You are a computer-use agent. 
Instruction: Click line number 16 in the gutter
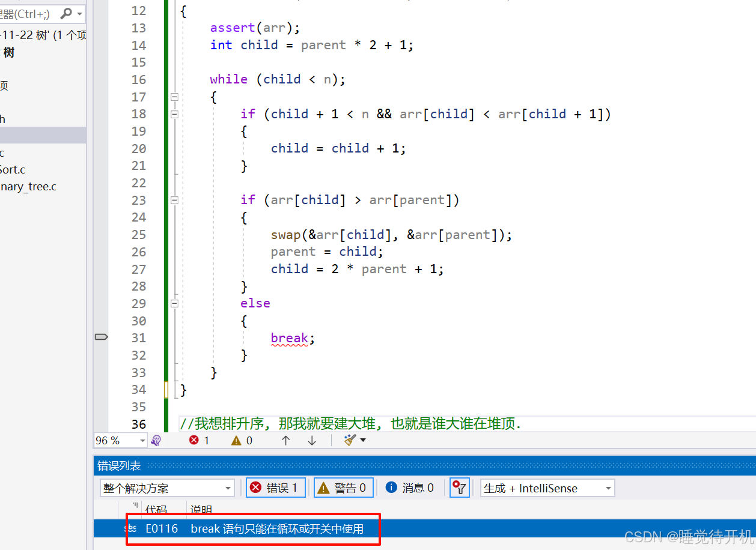point(139,80)
